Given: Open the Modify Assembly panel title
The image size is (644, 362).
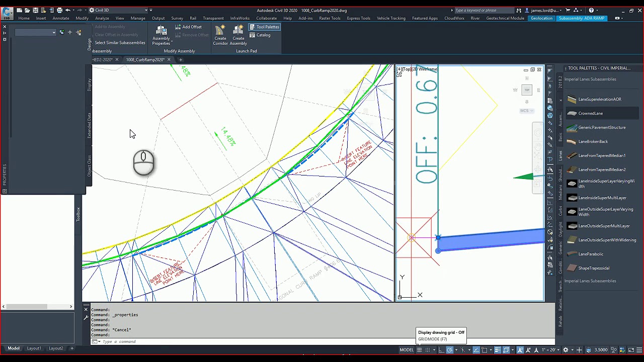Looking at the screenshot, I should (x=179, y=51).
